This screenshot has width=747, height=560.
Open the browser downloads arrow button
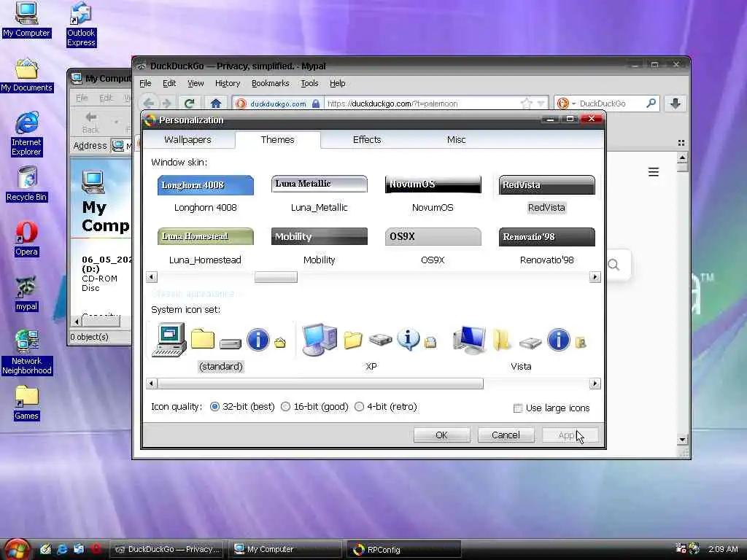675,104
